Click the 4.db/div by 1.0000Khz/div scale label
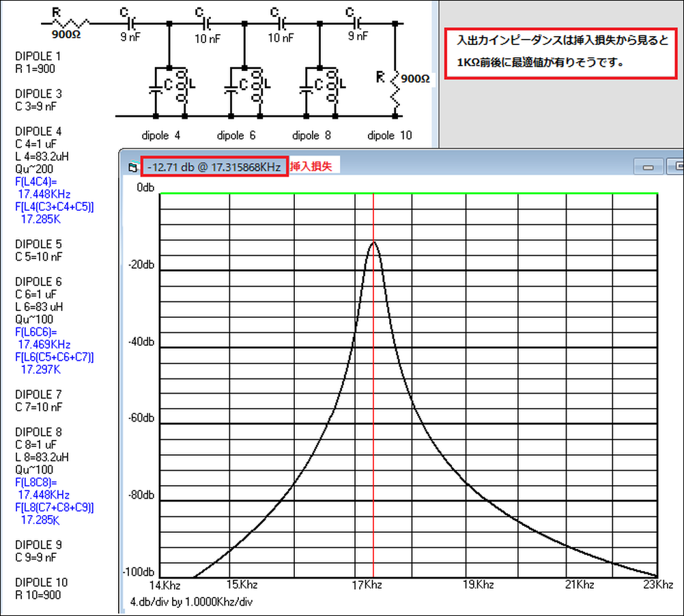The width and height of the screenshot is (684, 616). pyautogui.click(x=191, y=602)
